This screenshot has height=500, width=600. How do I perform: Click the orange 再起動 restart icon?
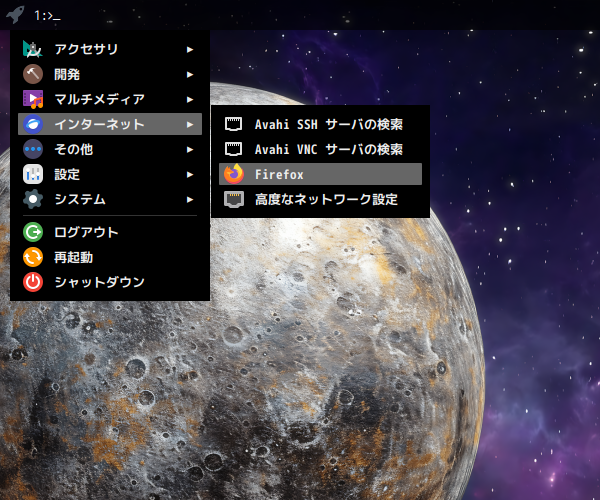[33, 257]
